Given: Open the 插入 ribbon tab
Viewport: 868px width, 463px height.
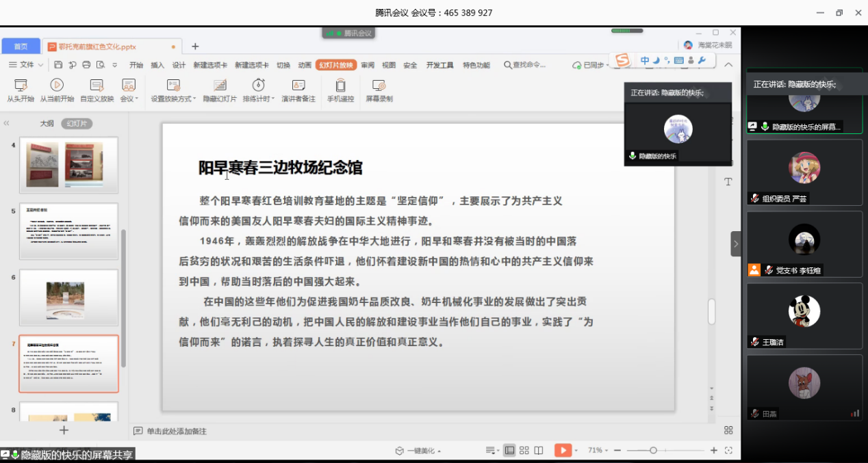Looking at the screenshot, I should 157,65.
